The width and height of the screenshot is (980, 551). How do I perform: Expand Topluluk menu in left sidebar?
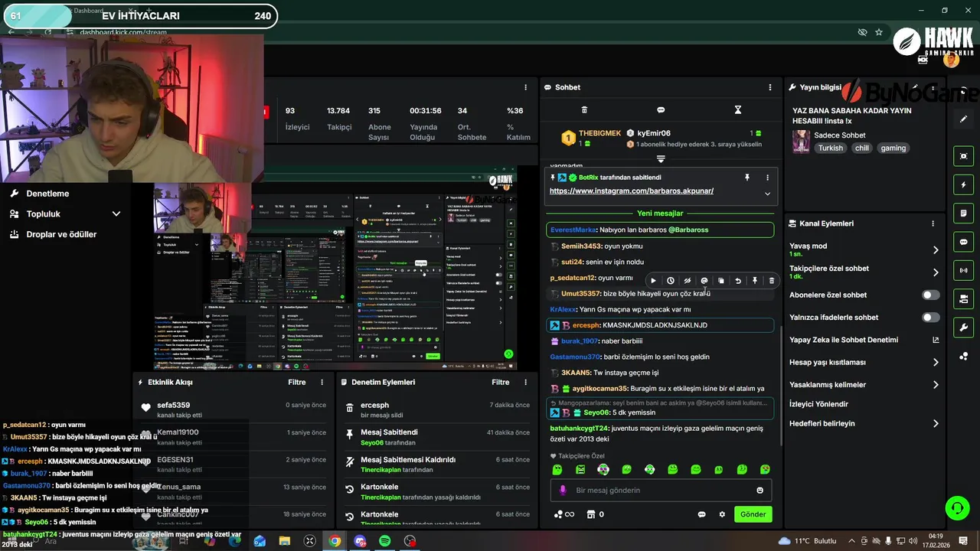click(x=116, y=214)
